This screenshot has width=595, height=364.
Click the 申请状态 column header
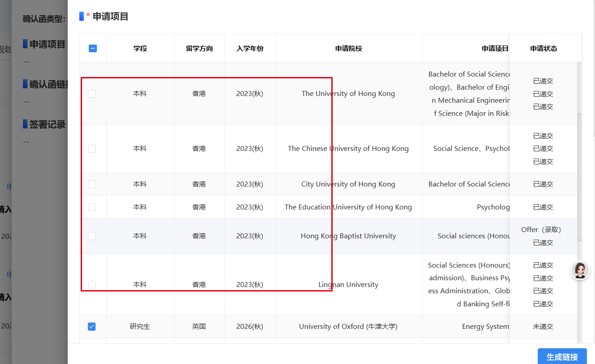tap(543, 49)
